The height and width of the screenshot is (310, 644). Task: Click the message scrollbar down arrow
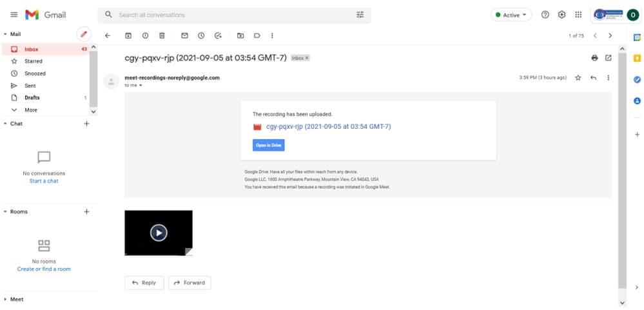pos(622,303)
